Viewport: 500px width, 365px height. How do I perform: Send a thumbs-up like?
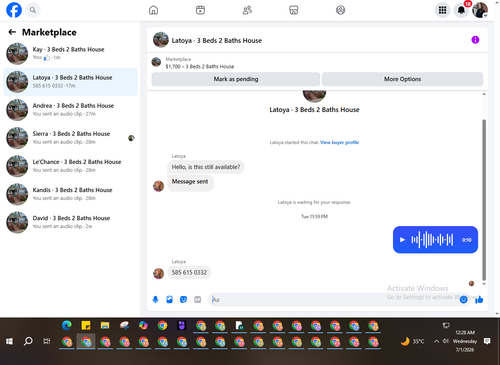[x=479, y=300]
